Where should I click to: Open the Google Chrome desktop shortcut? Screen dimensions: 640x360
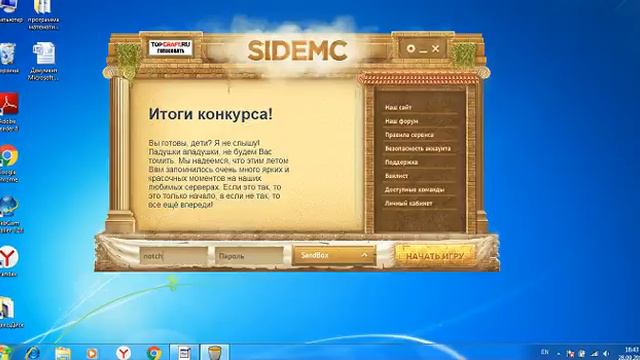coord(9,162)
